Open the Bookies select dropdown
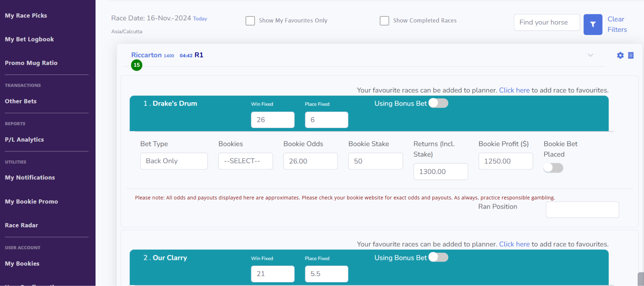 click(x=245, y=161)
